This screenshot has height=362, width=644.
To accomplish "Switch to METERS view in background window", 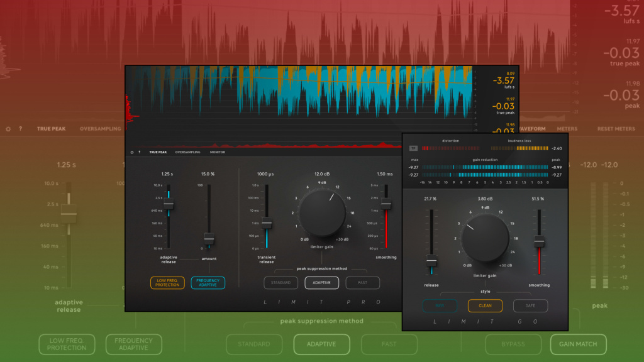I will coord(567,129).
